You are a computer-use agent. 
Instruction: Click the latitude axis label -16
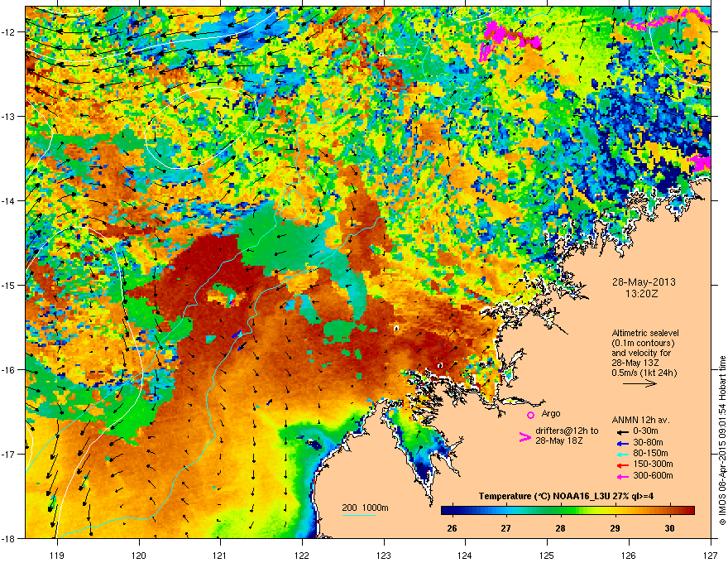pyautogui.click(x=8, y=370)
